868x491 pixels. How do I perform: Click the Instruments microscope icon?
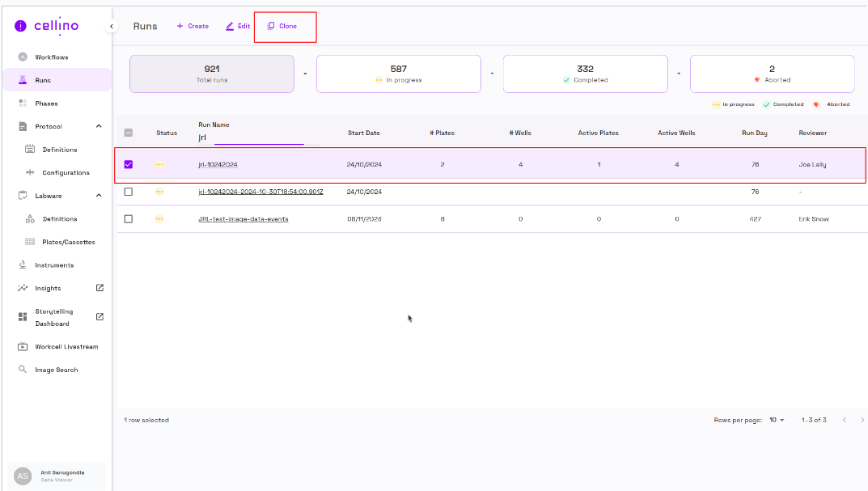tap(23, 265)
